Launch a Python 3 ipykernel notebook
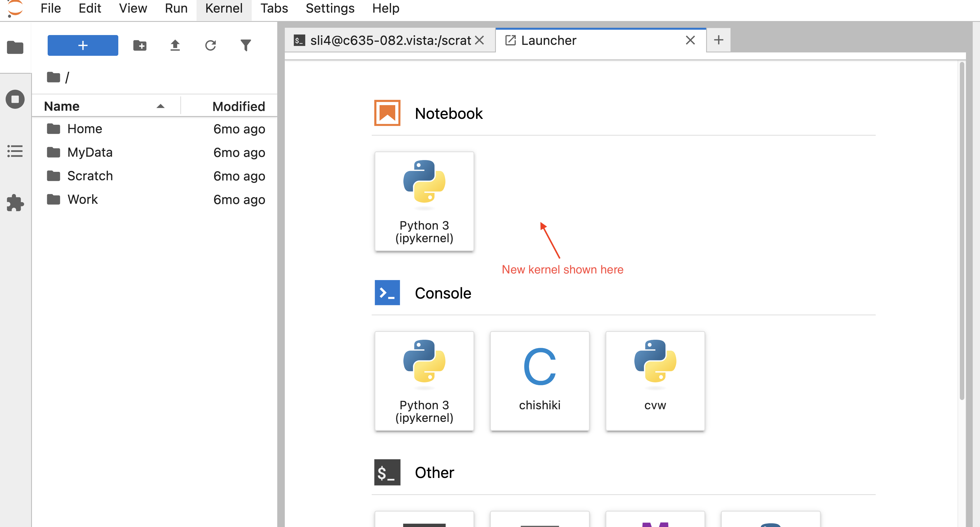This screenshot has width=980, height=527. (424, 201)
